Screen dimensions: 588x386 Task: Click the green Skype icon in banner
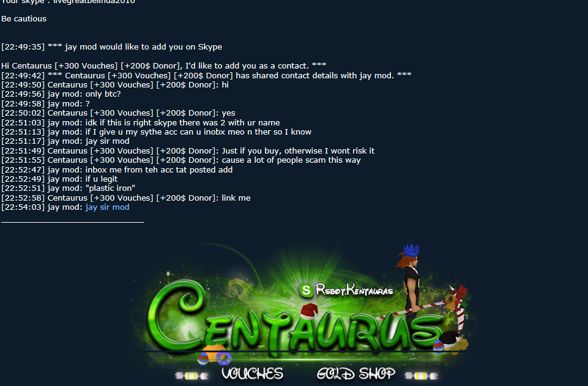click(306, 290)
